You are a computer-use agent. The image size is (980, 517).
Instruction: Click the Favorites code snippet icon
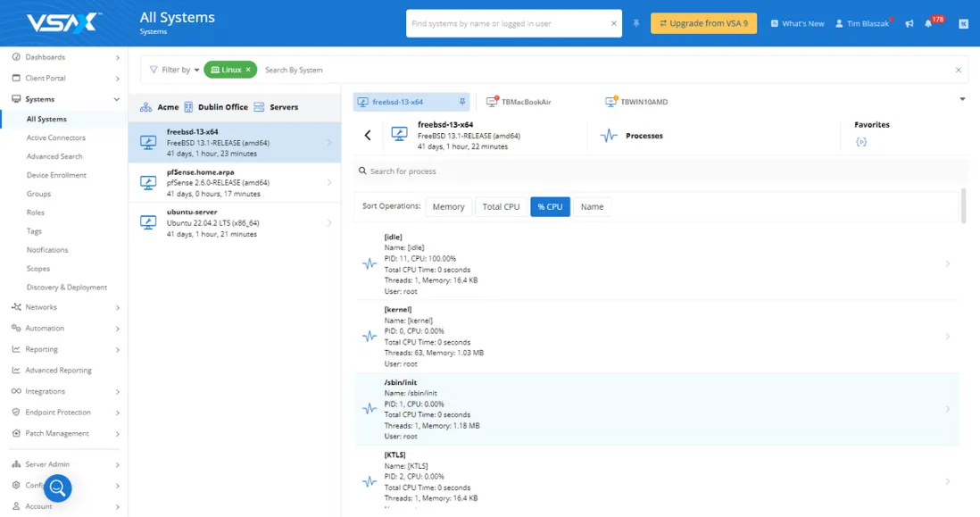coord(860,142)
